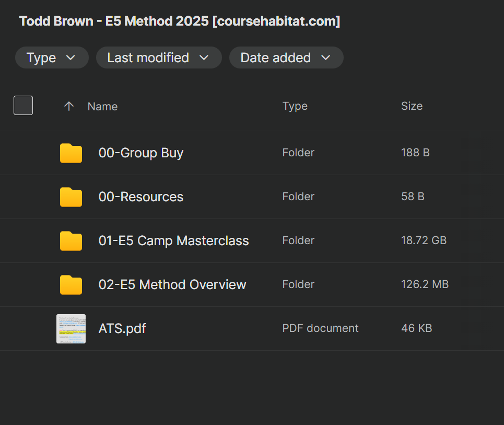Expand the Type filter dropdown
Viewport: 504px width, 425px height.
pos(52,58)
